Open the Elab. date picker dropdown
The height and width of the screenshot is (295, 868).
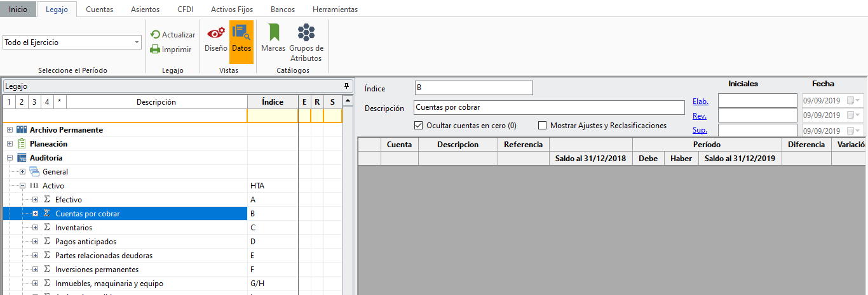pyautogui.click(x=858, y=101)
